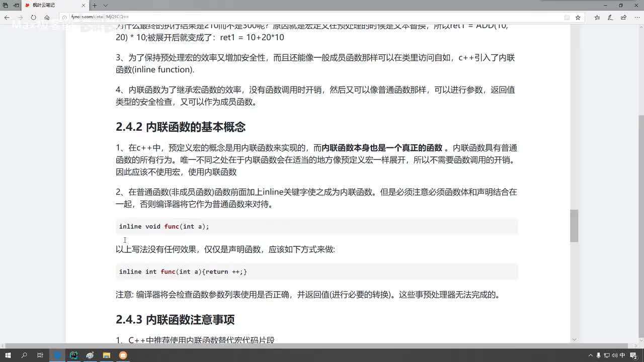Image resolution: width=644 pixels, height=362 pixels.
Task: Click paragraph starting 2、在普通函数(非成员函数)
Action: click(x=316, y=198)
